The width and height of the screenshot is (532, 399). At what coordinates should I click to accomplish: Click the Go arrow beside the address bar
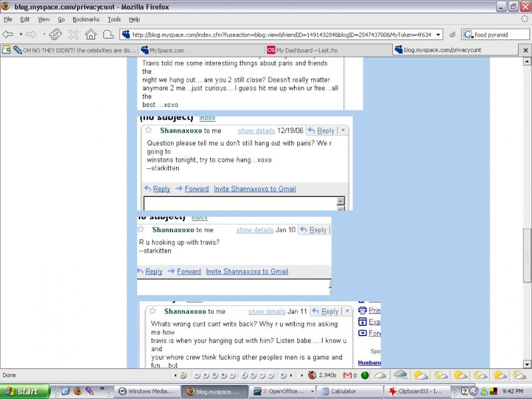(452, 35)
